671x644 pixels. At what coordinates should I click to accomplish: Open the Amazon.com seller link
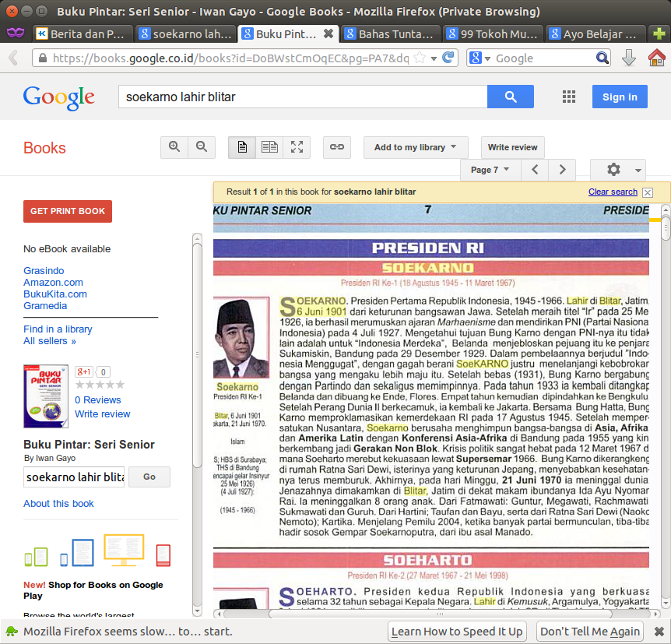pos(53,282)
